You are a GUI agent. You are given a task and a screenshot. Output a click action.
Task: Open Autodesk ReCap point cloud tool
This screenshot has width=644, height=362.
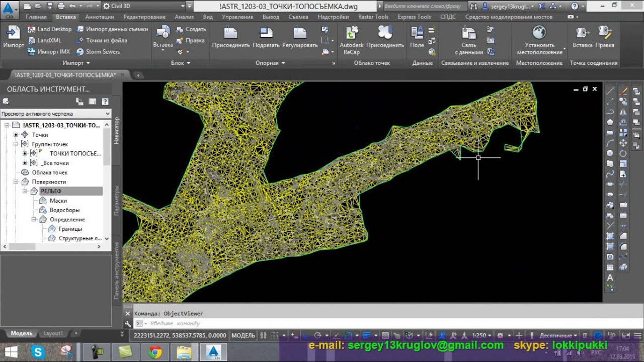tap(352, 34)
